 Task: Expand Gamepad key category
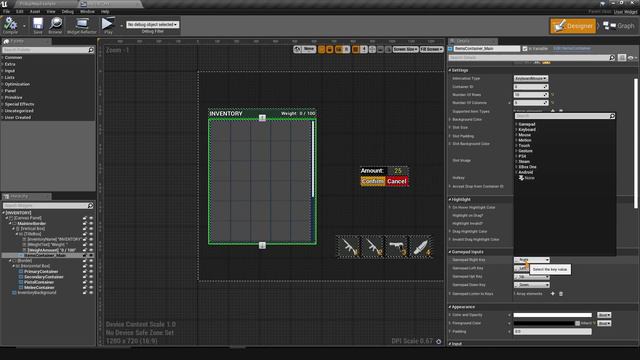pos(516,124)
